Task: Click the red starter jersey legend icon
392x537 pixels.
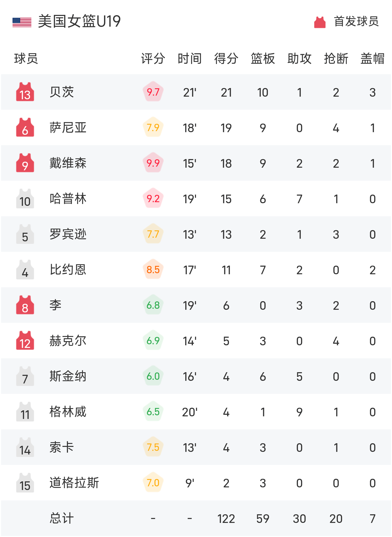Action: click(320, 22)
